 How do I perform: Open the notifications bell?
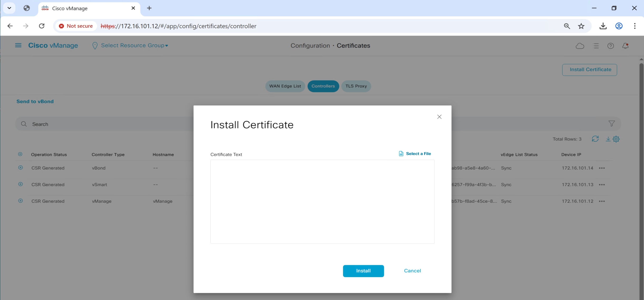[x=625, y=46]
